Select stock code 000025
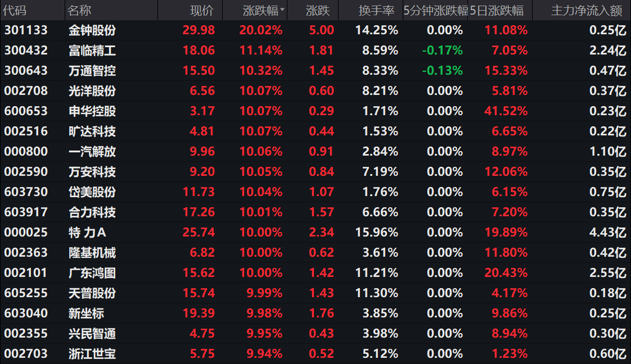This screenshot has width=631, height=364. coord(26,232)
